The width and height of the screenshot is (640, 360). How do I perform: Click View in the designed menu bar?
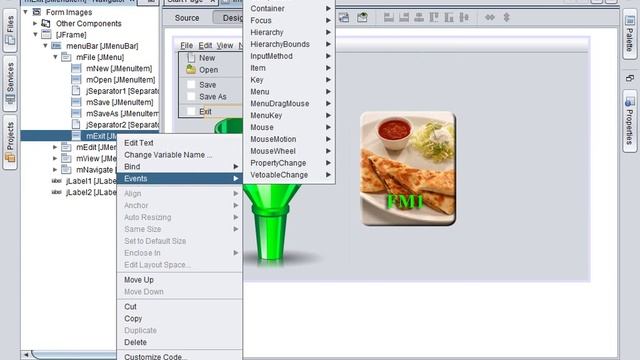[224, 45]
